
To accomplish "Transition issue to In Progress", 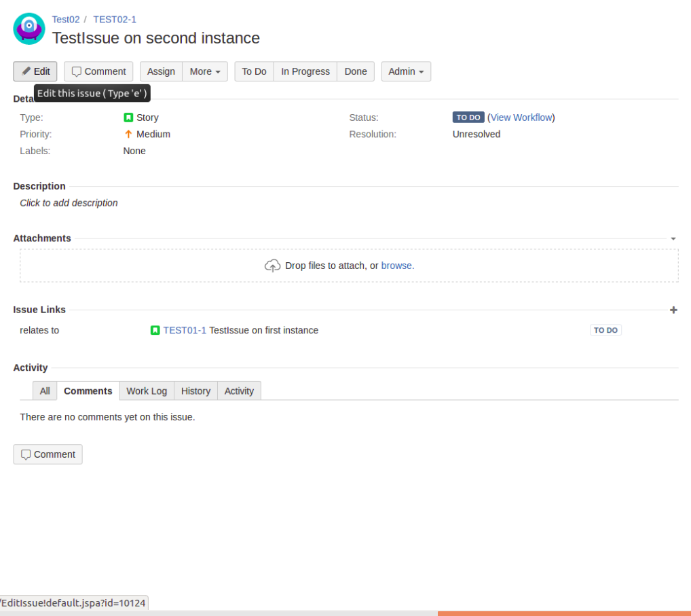I will (x=305, y=71).
